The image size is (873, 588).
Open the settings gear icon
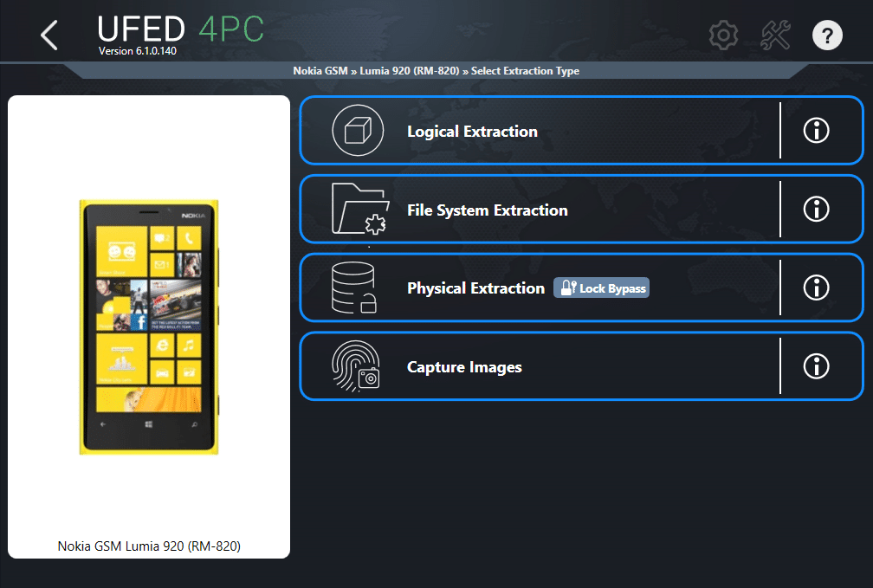[723, 36]
